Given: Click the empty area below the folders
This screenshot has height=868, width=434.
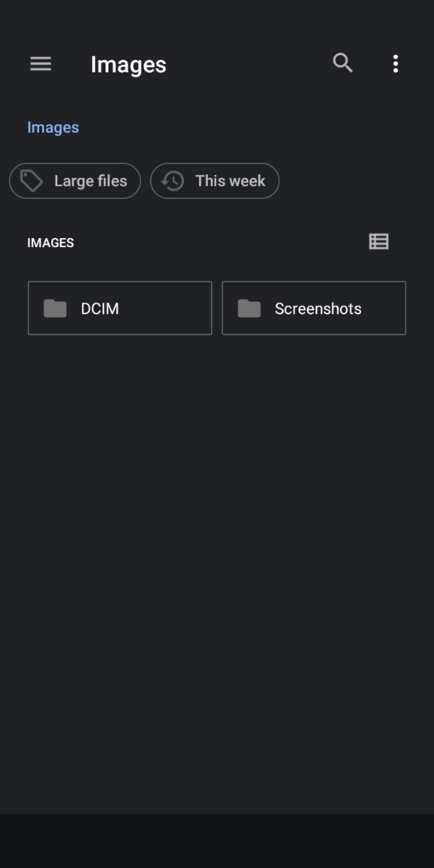Looking at the screenshot, I should pos(217,554).
